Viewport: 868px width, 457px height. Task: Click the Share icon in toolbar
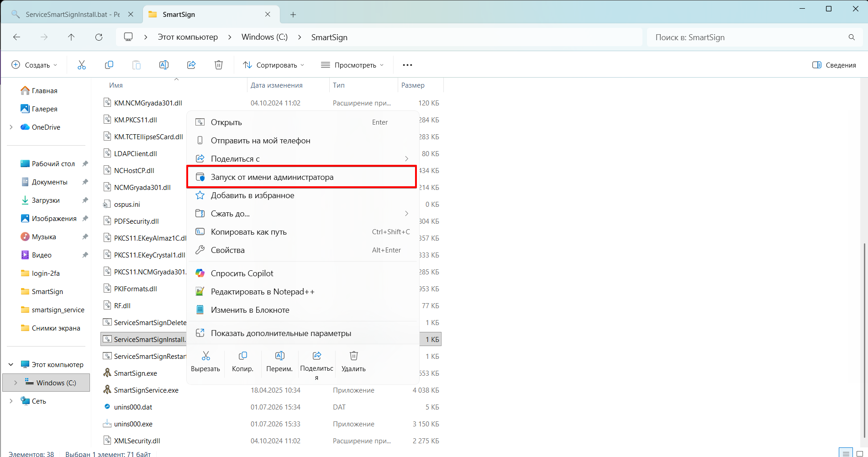tap(191, 65)
